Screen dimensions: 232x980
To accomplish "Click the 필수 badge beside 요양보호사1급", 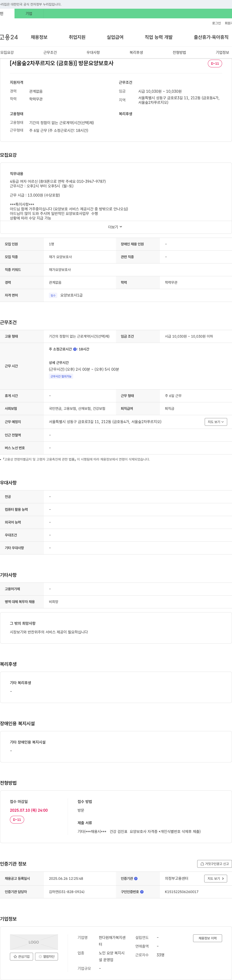I will (53, 295).
